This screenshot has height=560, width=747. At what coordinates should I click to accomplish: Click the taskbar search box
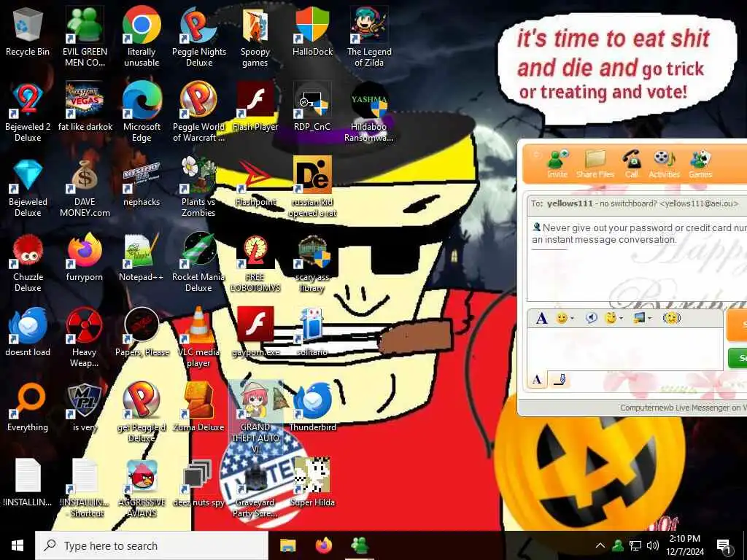pos(152,545)
